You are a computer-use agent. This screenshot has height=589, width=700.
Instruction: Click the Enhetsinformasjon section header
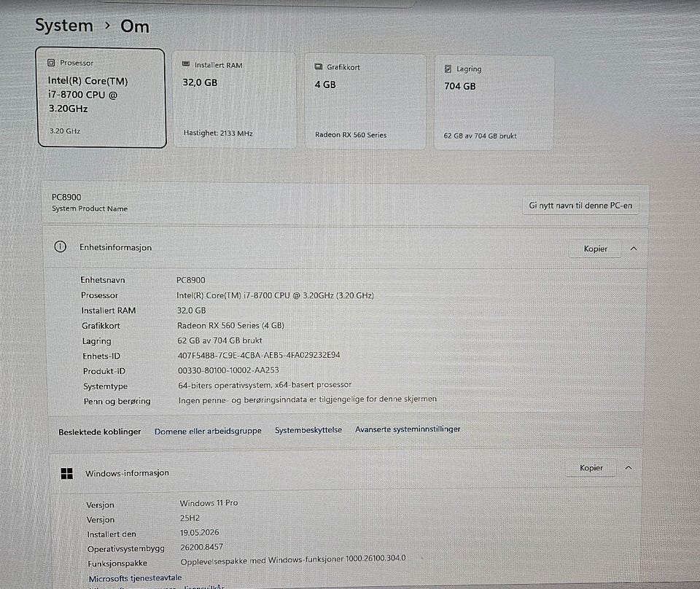pos(345,248)
